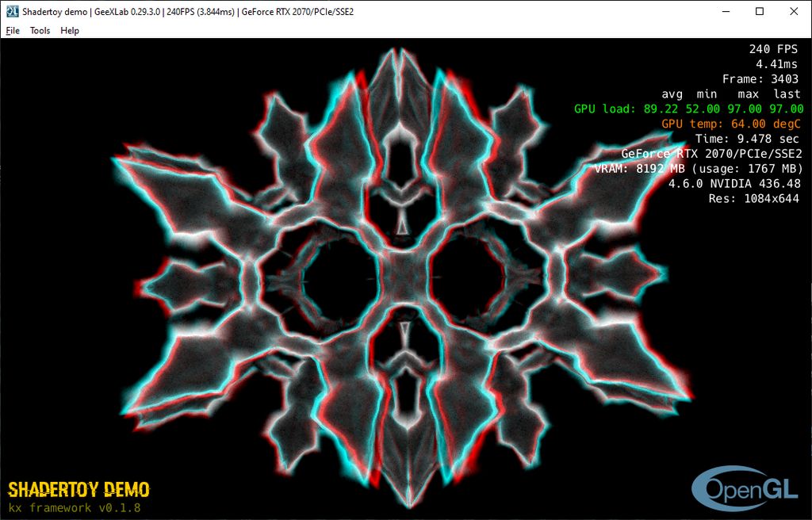Open the Tools menu

(x=40, y=31)
